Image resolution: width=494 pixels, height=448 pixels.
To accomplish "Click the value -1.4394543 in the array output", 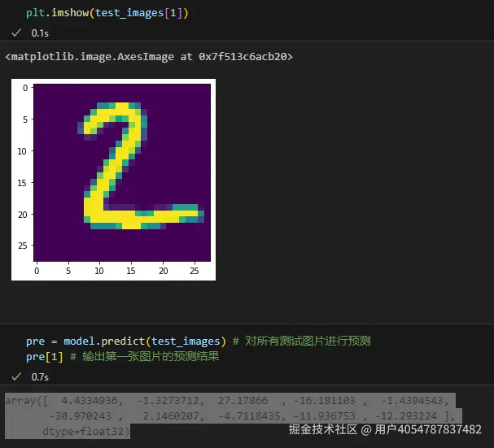I will (412, 401).
